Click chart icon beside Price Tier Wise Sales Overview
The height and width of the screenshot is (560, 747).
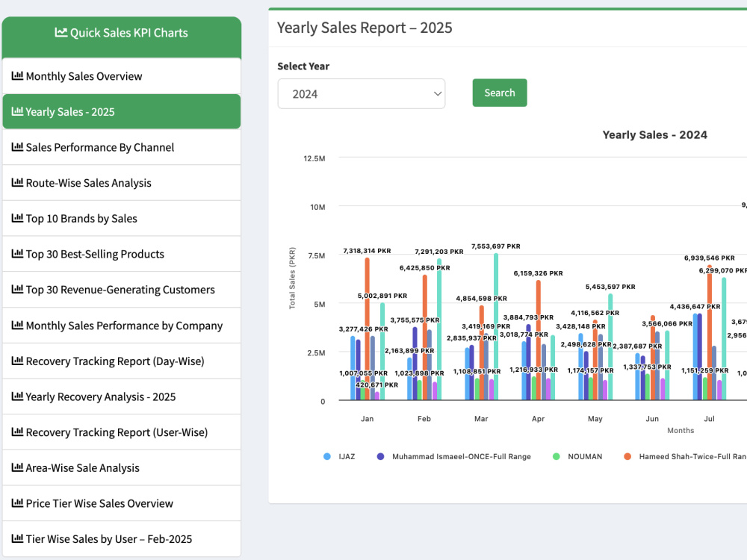point(17,503)
